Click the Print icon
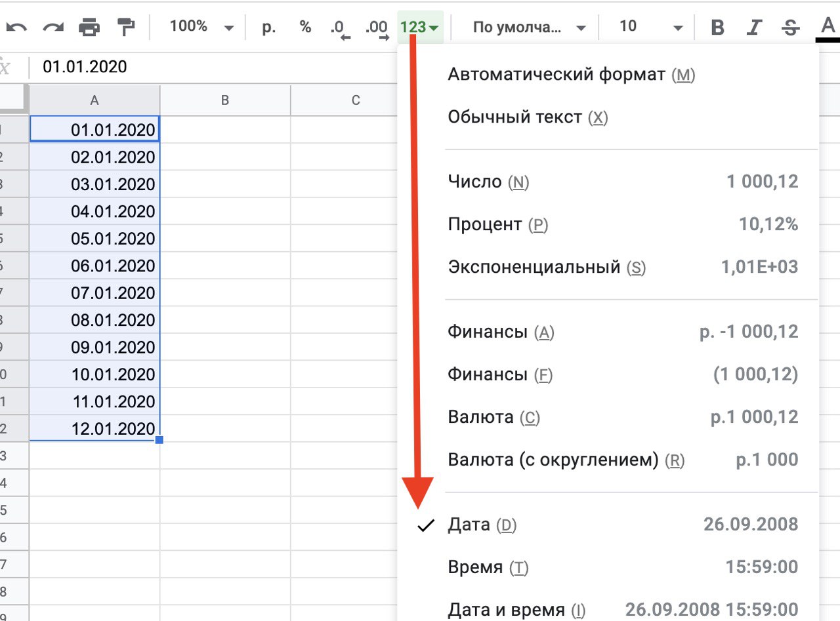Screen dimensions: 840x621 (89, 27)
